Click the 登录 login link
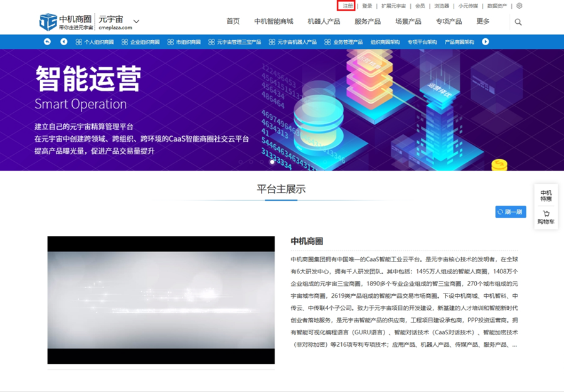Screen dimensions: 564x392 [x=367, y=6]
